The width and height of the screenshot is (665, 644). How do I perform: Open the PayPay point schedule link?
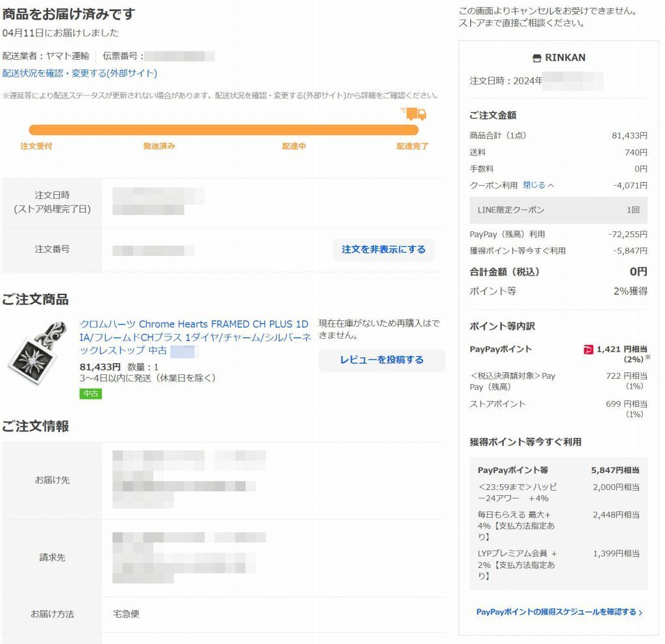point(556,612)
